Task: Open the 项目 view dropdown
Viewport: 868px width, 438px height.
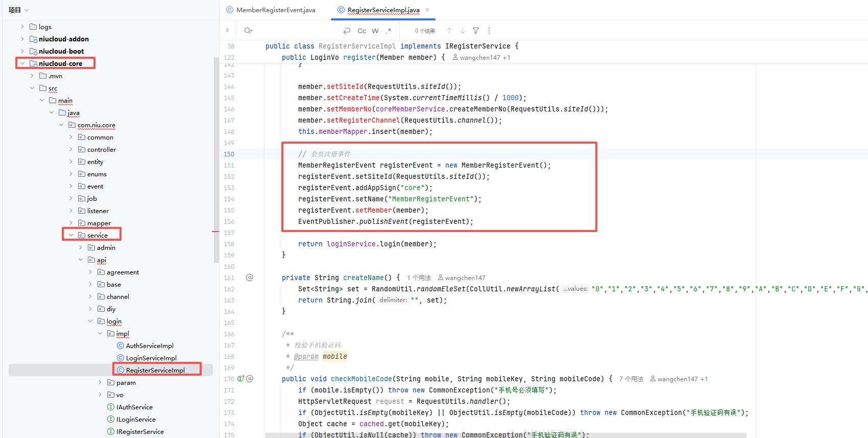Action: click(x=18, y=10)
